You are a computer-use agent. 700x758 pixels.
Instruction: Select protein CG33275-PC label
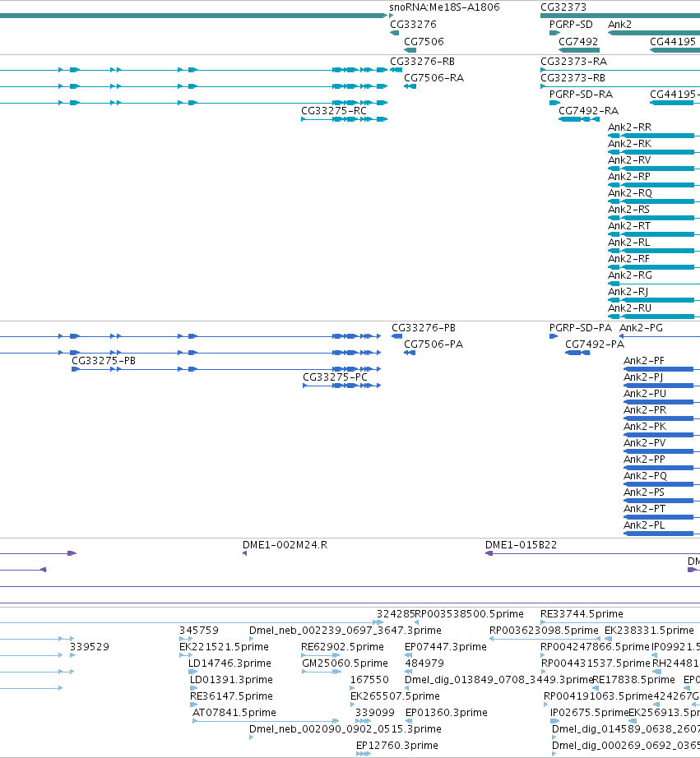click(336, 377)
